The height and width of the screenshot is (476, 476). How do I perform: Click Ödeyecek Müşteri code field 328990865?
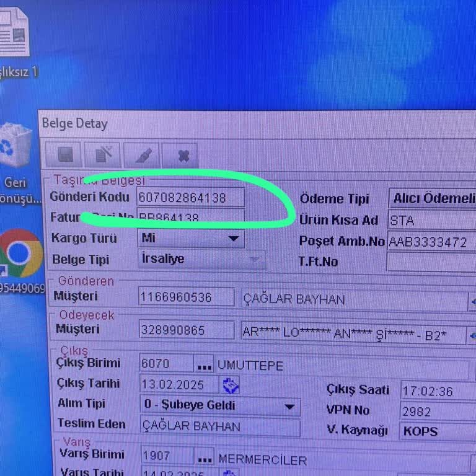pyautogui.click(x=187, y=330)
